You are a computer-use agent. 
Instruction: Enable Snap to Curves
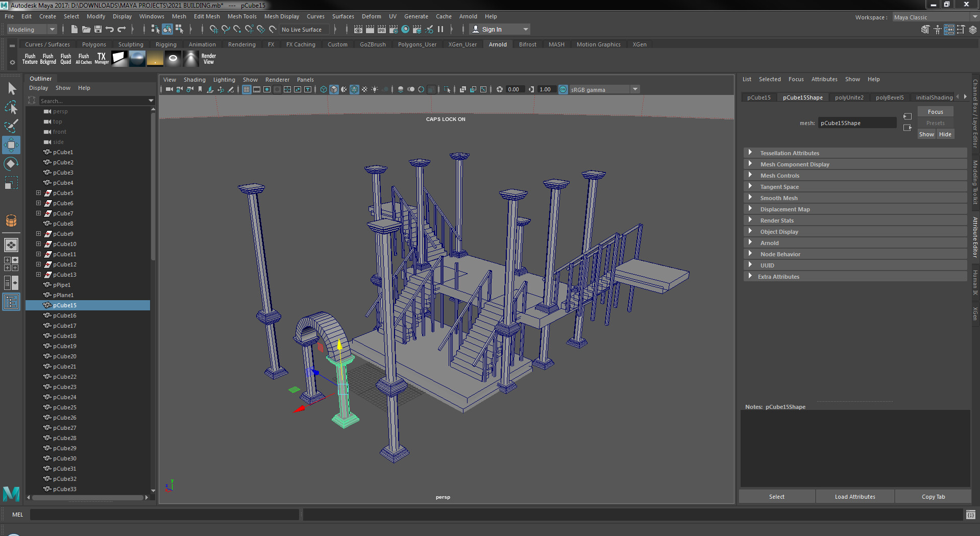tap(226, 29)
